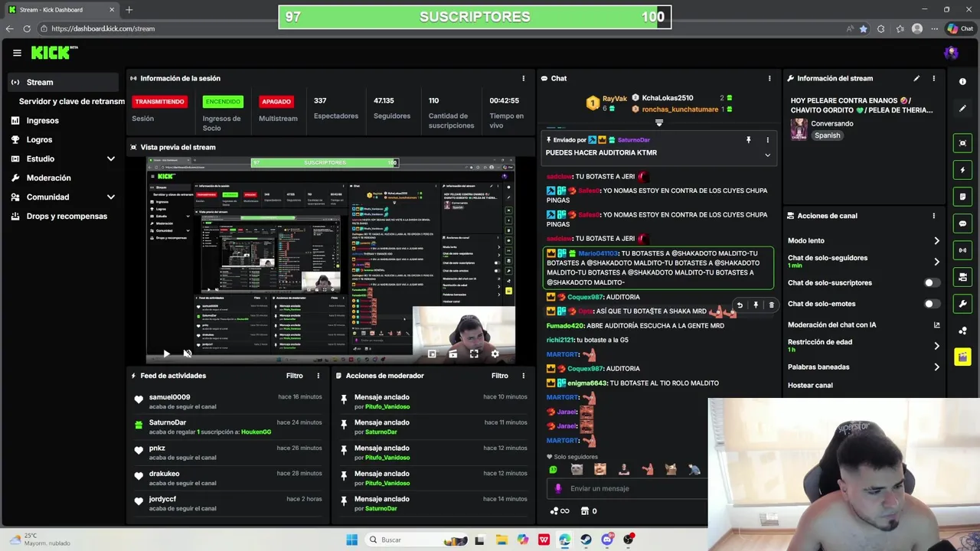980x551 pixels.
Task: Click Enviar un mensaje input field
Action: click(626, 488)
